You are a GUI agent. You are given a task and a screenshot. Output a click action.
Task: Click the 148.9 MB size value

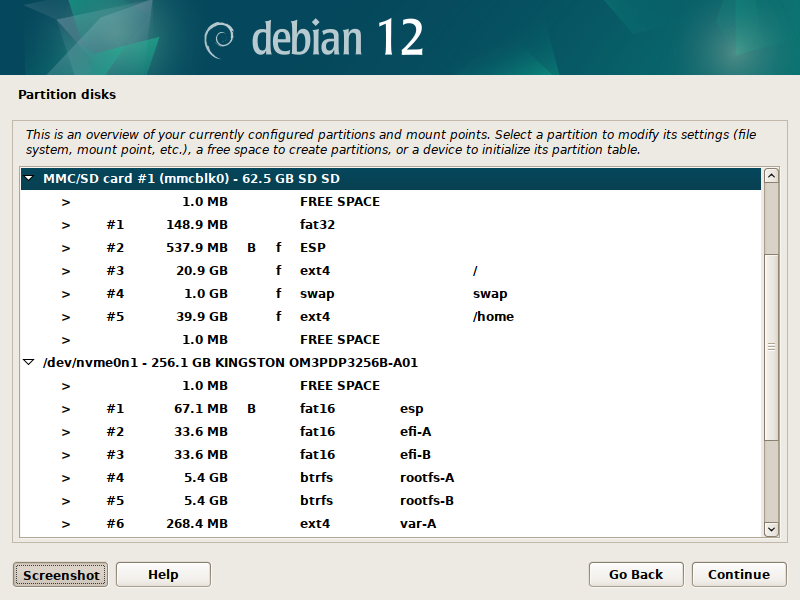(x=197, y=224)
